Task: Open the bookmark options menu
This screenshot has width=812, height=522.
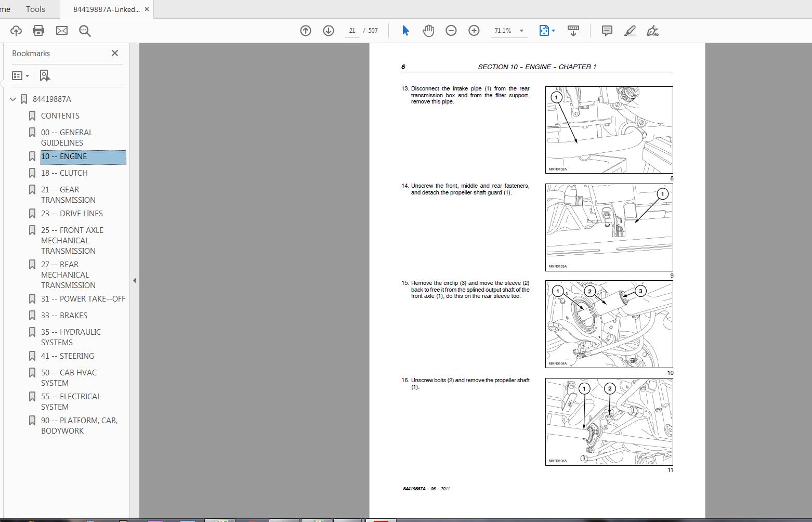Action: tap(20, 75)
